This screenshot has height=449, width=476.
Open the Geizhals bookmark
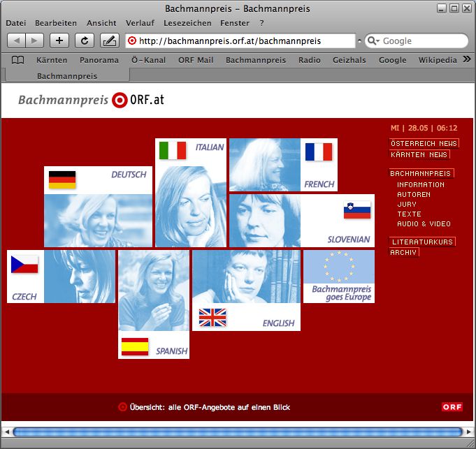coord(349,60)
